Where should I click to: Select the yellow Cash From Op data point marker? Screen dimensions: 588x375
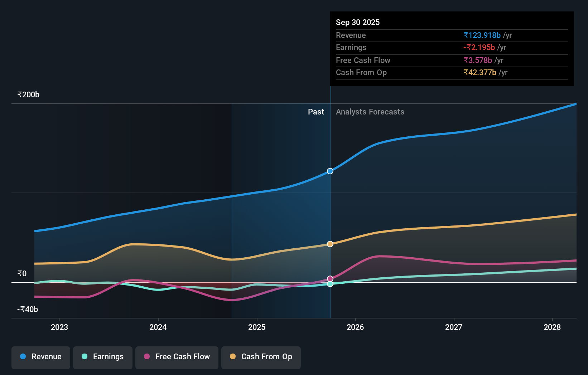pos(330,244)
